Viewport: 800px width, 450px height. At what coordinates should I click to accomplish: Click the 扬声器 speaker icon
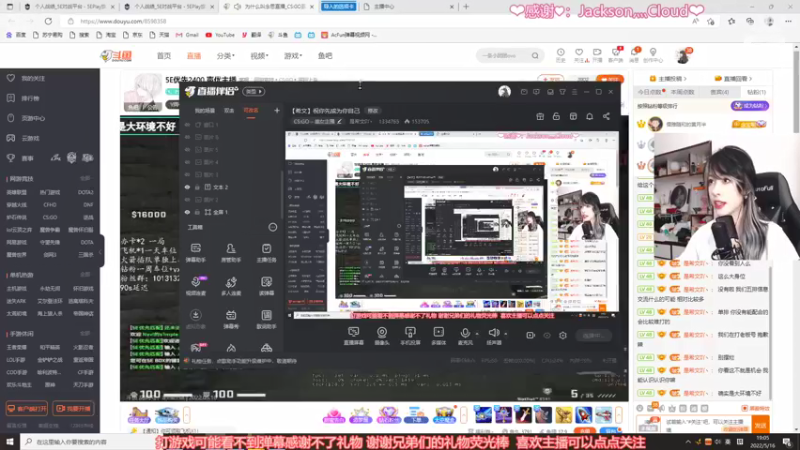(x=493, y=333)
